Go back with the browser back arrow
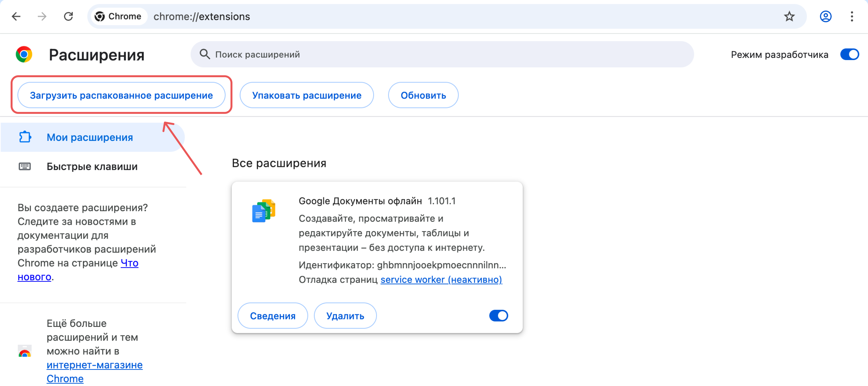This screenshot has height=386, width=868. click(16, 16)
